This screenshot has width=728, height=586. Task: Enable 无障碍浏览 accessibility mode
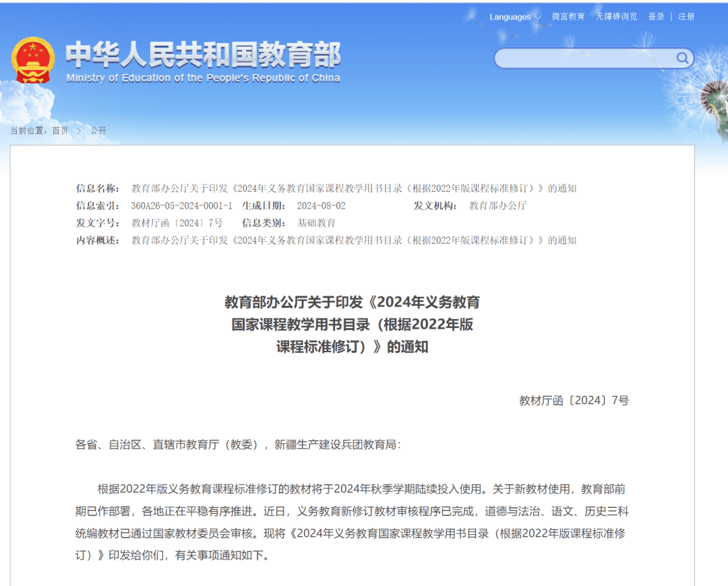[615, 17]
